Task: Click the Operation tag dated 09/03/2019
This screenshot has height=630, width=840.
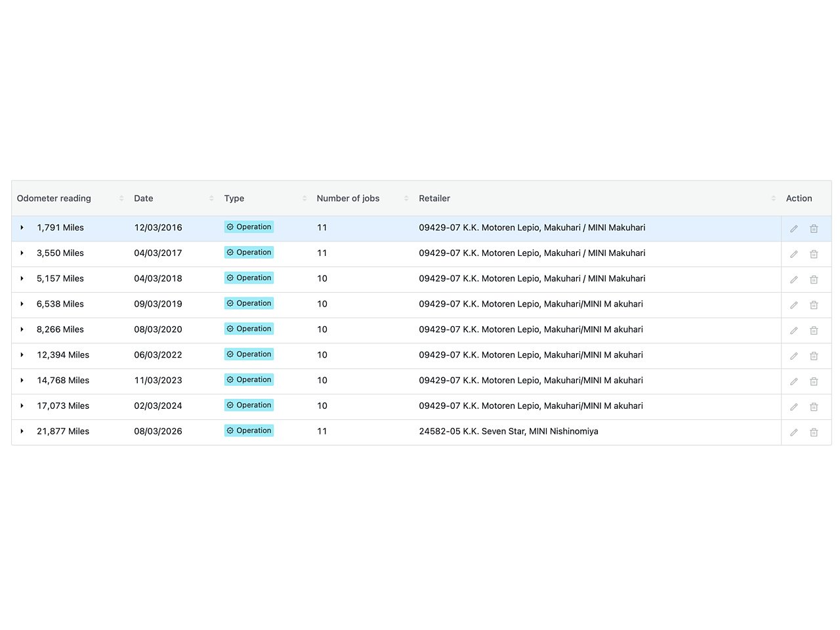Action: tap(249, 303)
